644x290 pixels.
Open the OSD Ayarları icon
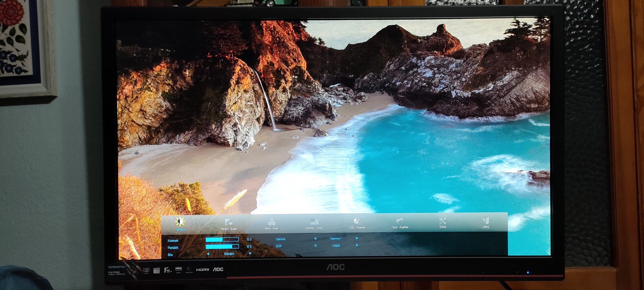pyautogui.click(x=357, y=221)
